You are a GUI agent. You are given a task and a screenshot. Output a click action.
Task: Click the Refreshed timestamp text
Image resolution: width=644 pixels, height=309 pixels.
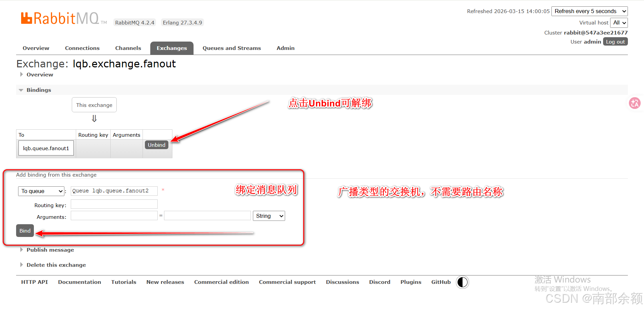pos(508,11)
